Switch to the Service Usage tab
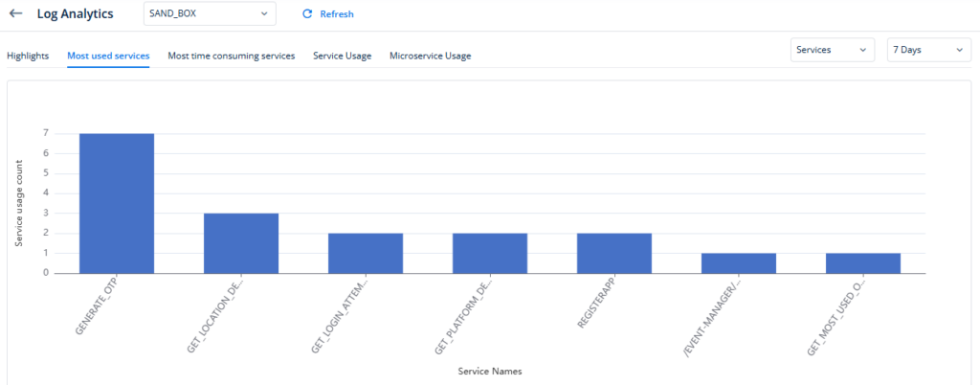Image resolution: width=980 pixels, height=385 pixels. (x=343, y=56)
